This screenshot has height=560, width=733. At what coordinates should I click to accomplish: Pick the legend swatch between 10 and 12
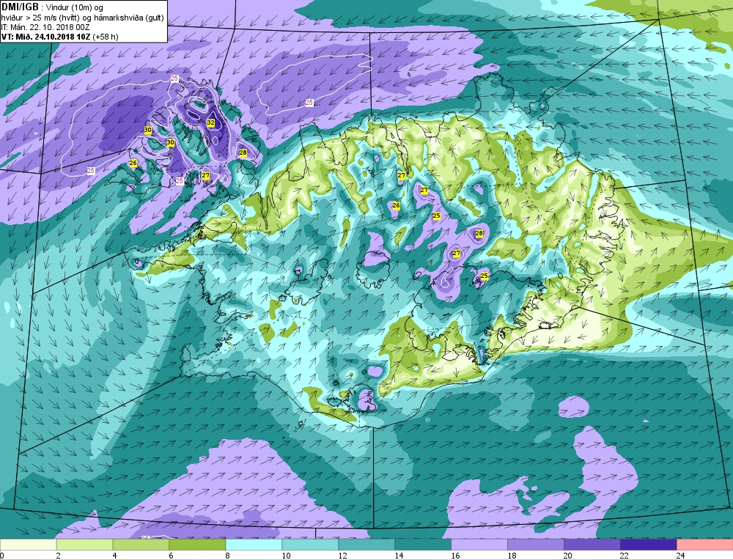[x=310, y=545]
